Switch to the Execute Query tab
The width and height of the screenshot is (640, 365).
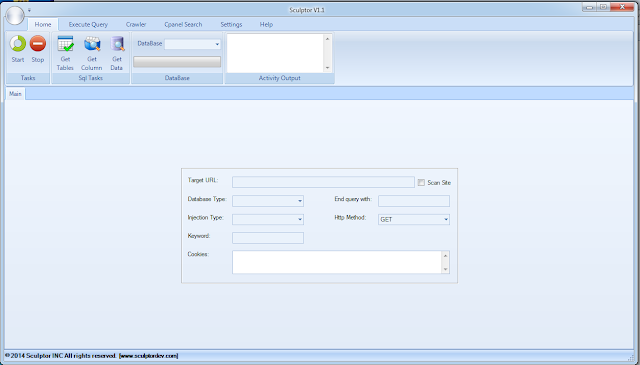[88, 24]
